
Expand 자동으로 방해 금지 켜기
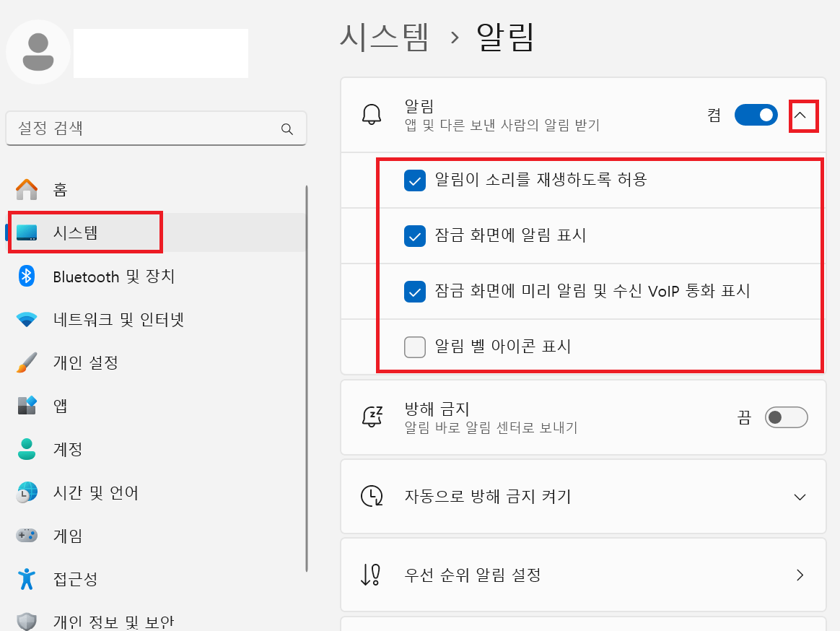click(799, 497)
